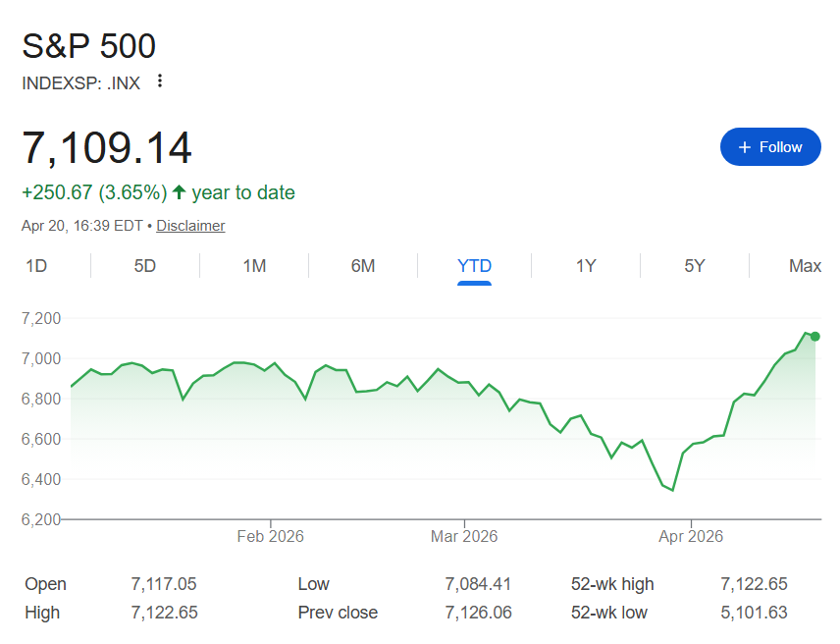Open the three-dot overflow menu beside INDEXSP
The height and width of the screenshot is (644, 840).
pos(159,82)
